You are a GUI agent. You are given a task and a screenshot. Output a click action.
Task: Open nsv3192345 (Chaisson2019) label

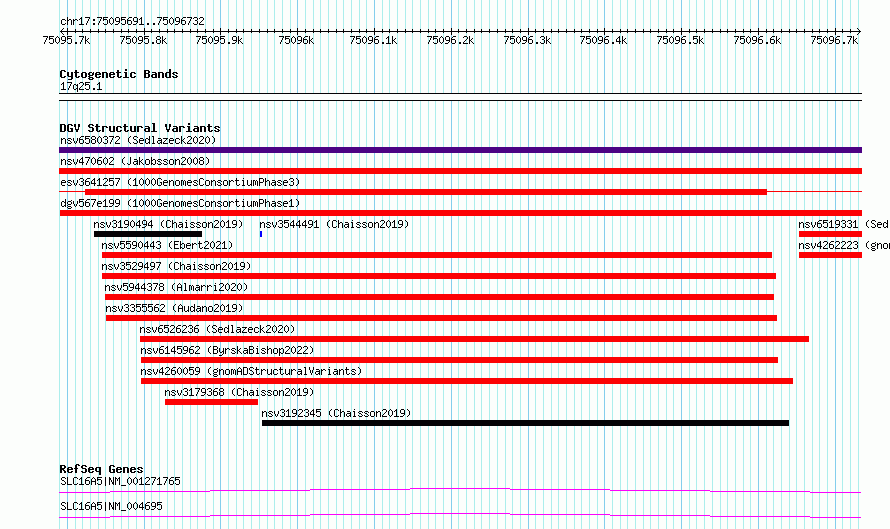(x=336, y=413)
